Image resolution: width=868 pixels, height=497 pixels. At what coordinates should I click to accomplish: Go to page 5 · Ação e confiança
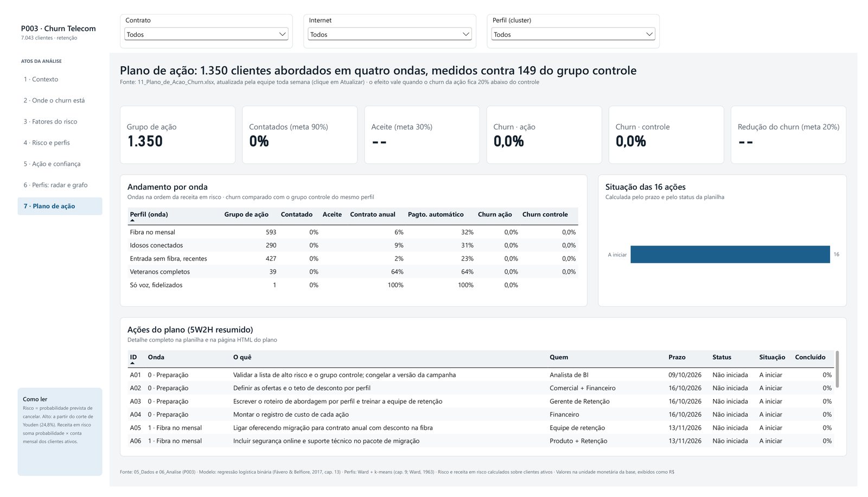pos(60,164)
